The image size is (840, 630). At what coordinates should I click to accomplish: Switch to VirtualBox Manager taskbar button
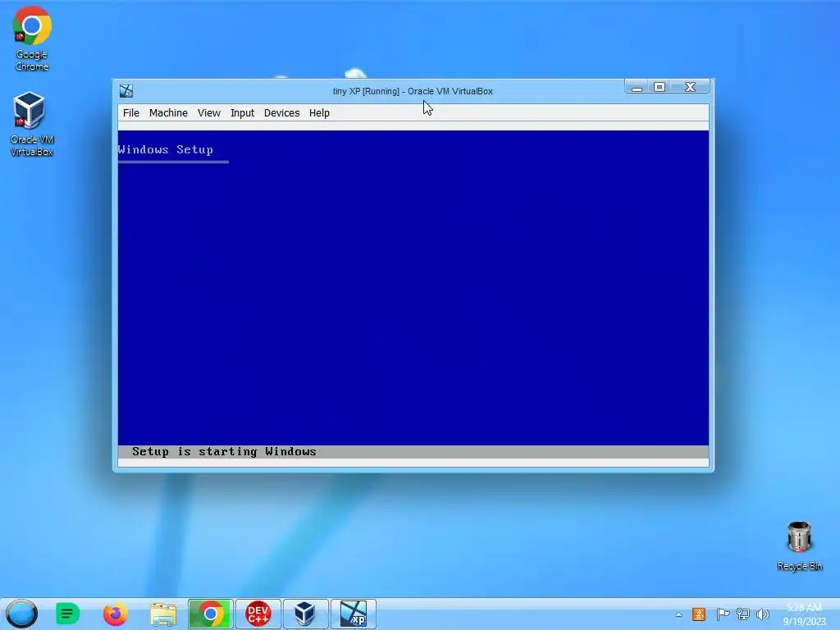point(305,614)
